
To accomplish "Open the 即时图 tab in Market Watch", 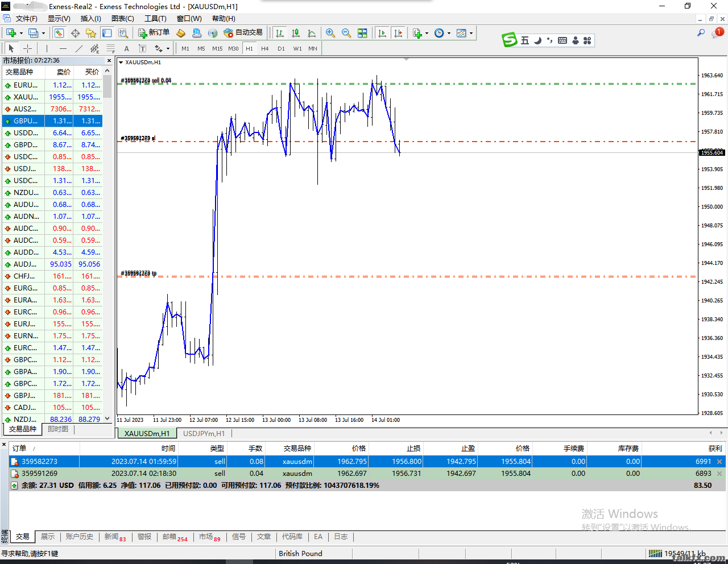I will pyautogui.click(x=58, y=429).
